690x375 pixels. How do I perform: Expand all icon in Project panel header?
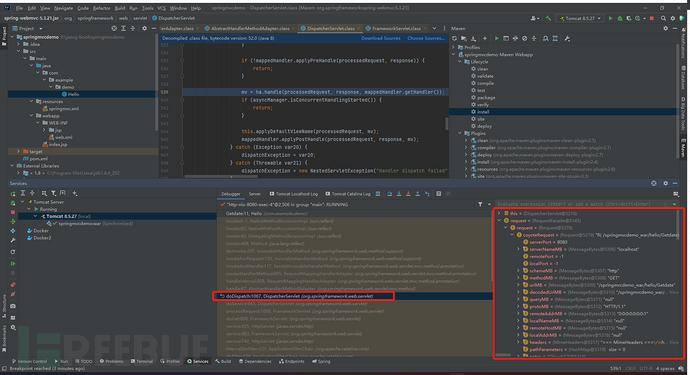pyautogui.click(x=123, y=28)
